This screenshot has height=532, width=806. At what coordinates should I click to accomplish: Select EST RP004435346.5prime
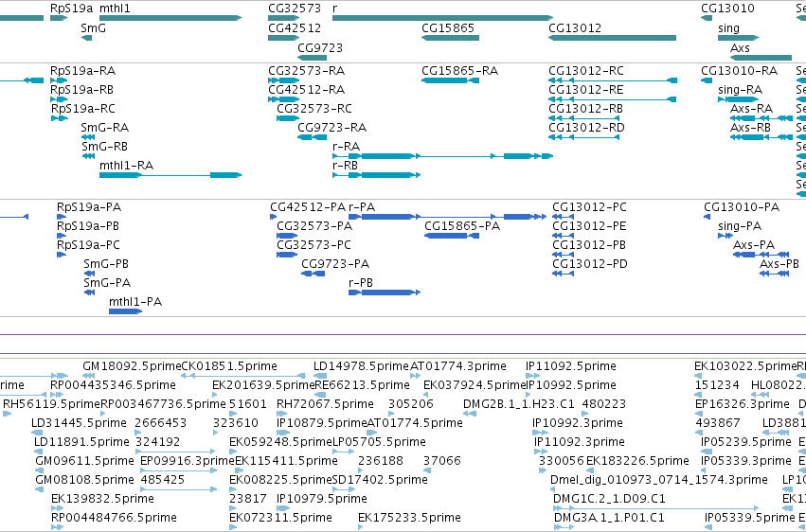57,395
